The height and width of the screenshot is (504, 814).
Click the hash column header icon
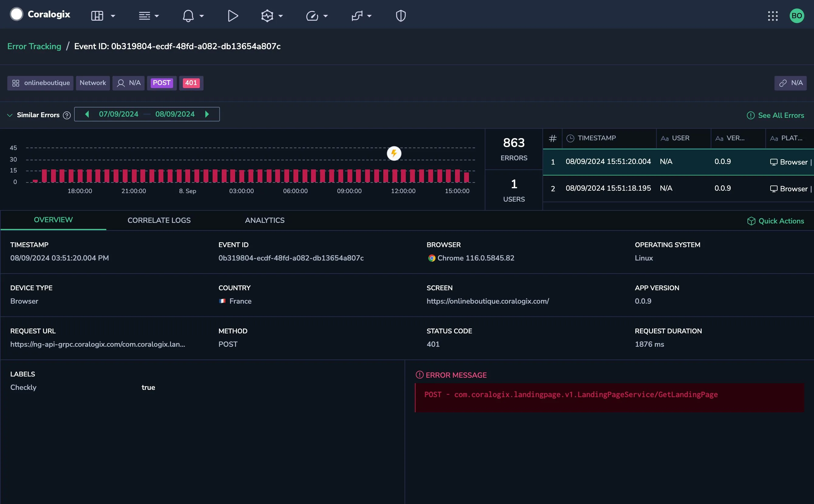(552, 138)
